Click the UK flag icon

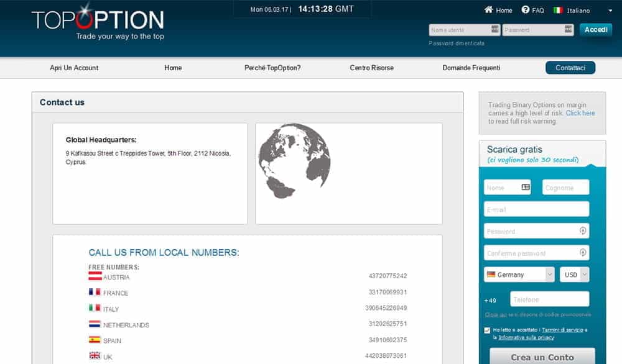tap(95, 356)
